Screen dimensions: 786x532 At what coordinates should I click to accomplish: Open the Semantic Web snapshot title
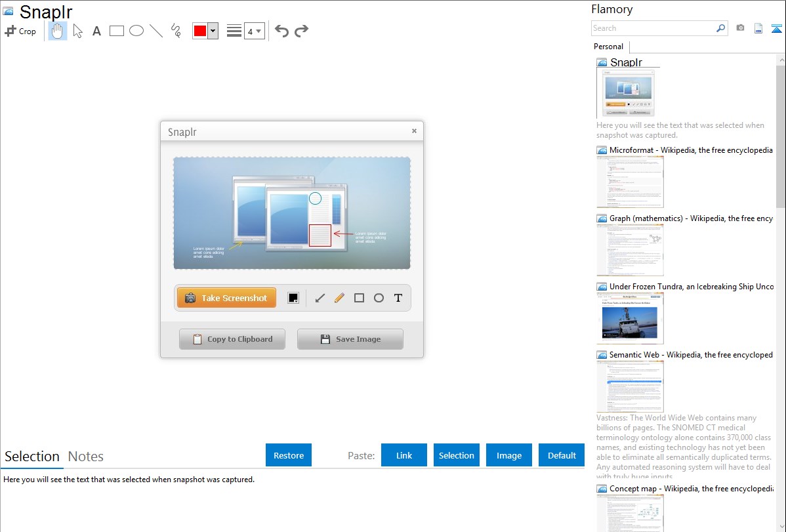[x=691, y=354]
